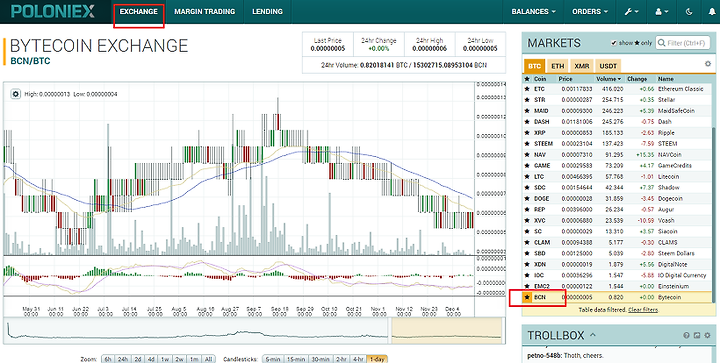Click the star next to DASH
This screenshot has width=720, height=363.
527,122
